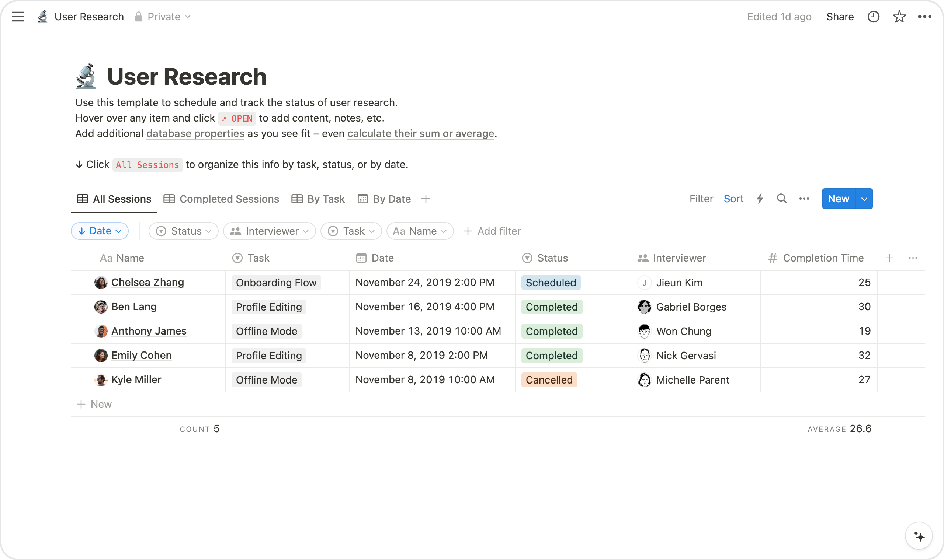Screen dimensions: 944x560
Task: Click the Share button
Action: pos(840,17)
